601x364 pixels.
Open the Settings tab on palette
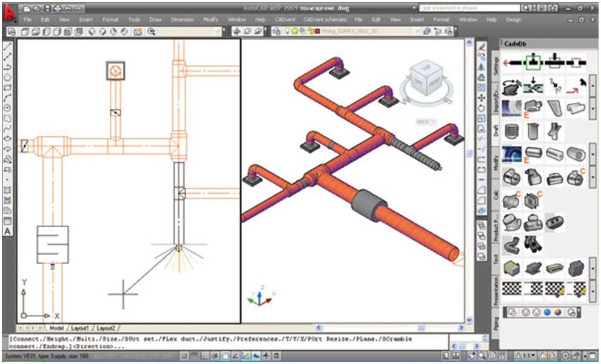(x=495, y=67)
